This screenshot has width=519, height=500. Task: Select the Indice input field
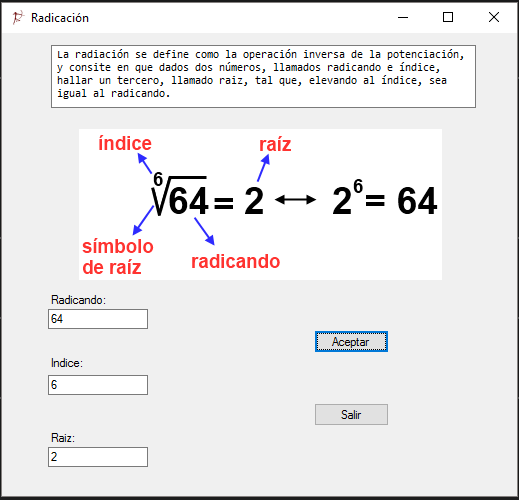[98, 385]
